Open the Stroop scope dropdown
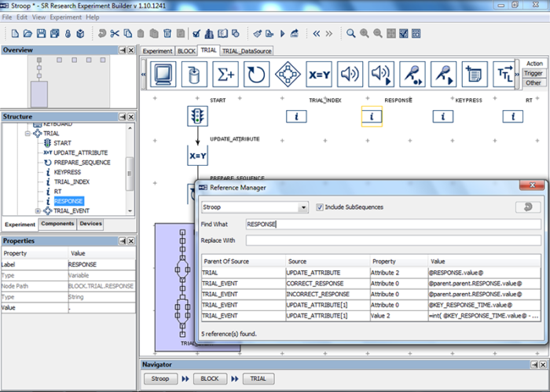 click(302, 207)
